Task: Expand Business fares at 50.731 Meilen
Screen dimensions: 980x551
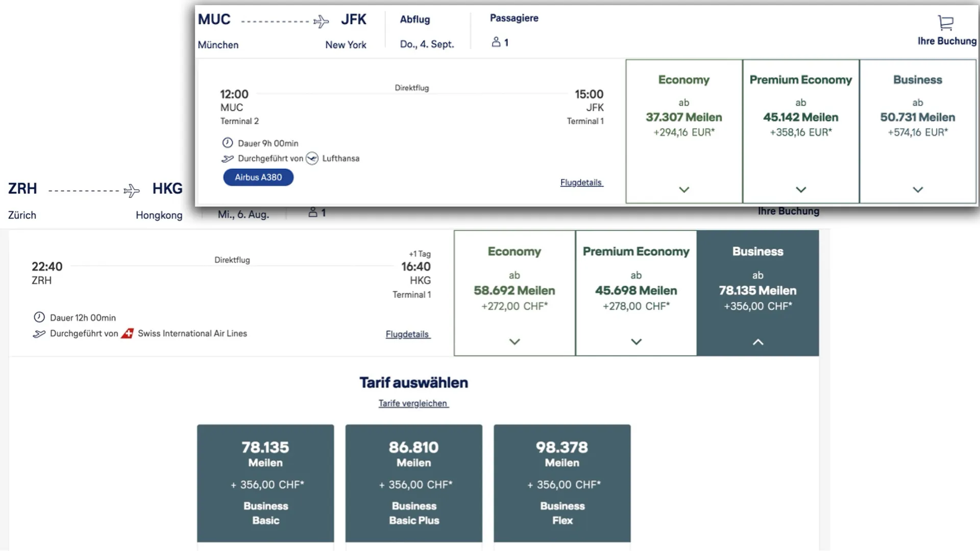Action: (x=918, y=190)
